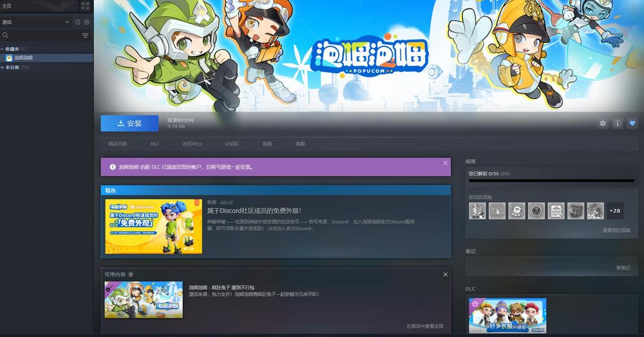This screenshot has width=644, height=337.
Task: Close the 可用内容 panel
Action: click(x=445, y=274)
